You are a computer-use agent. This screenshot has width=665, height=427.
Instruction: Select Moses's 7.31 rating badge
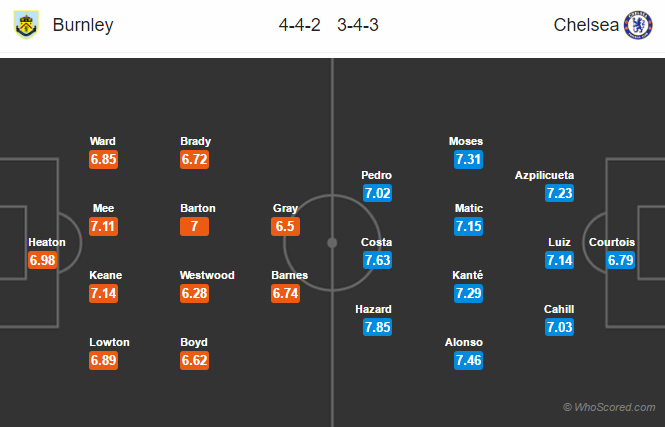pyautogui.click(x=468, y=159)
